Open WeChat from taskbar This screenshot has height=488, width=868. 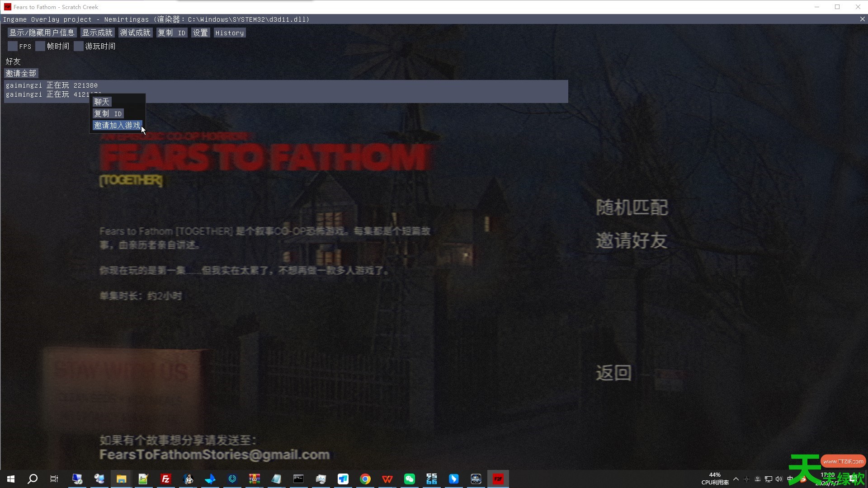[409, 479]
